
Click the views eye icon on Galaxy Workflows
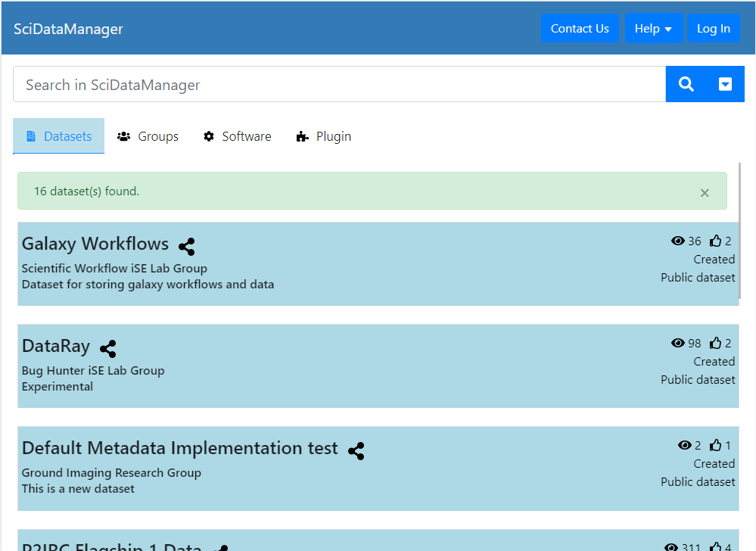(x=678, y=241)
